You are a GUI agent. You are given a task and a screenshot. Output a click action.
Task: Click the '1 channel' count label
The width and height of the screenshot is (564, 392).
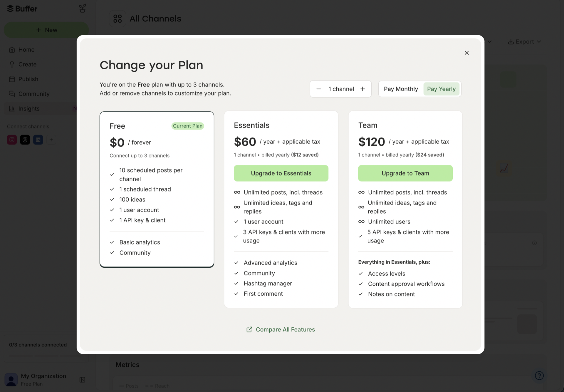[x=341, y=89]
